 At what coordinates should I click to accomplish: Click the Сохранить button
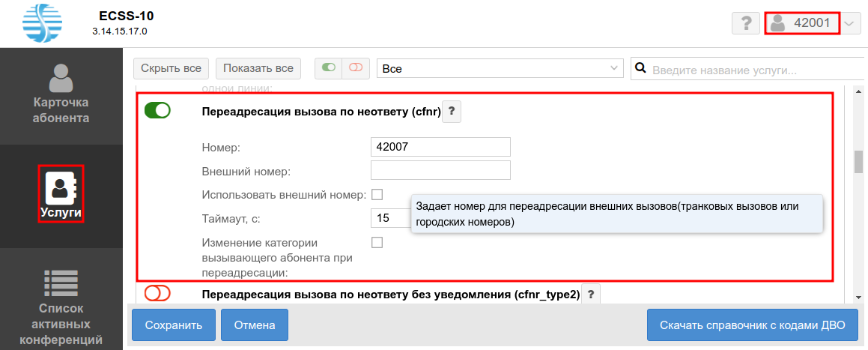point(174,325)
